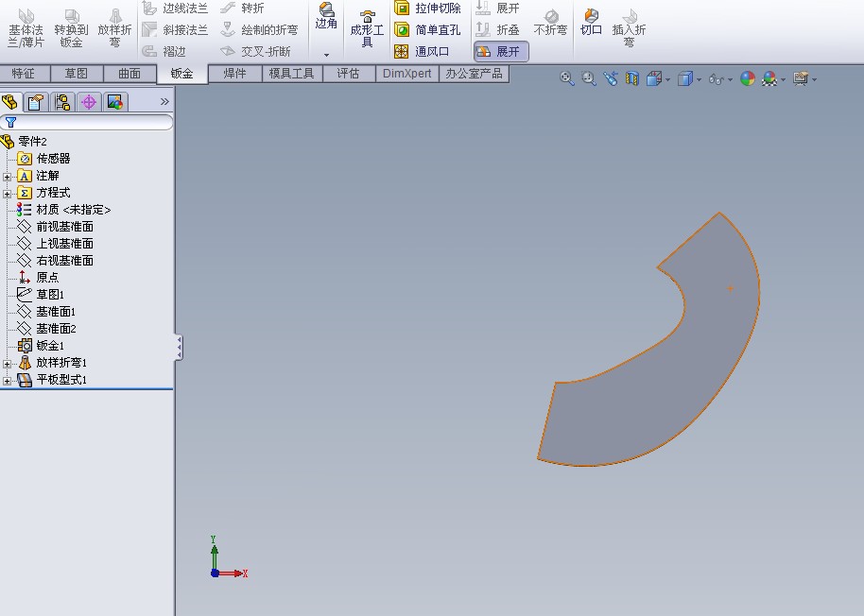Click the 交叉-折断 cross break tool
Viewport: 864px width, 616px height.
[255, 52]
